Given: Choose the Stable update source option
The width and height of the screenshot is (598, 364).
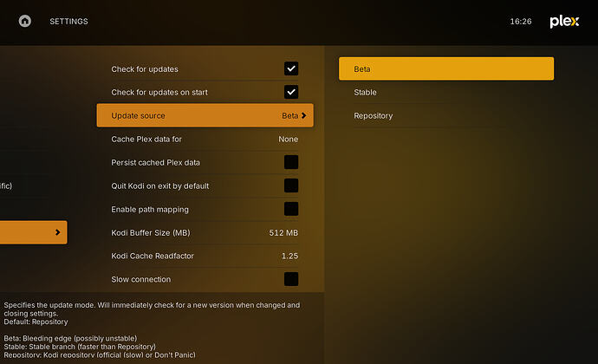Looking at the screenshot, I should (x=446, y=92).
